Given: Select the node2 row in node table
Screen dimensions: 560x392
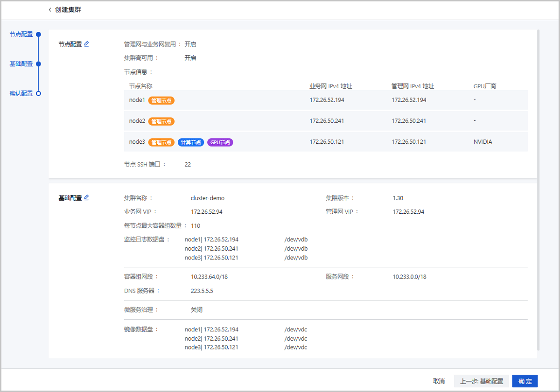Looking at the screenshot, I should 326,121.
